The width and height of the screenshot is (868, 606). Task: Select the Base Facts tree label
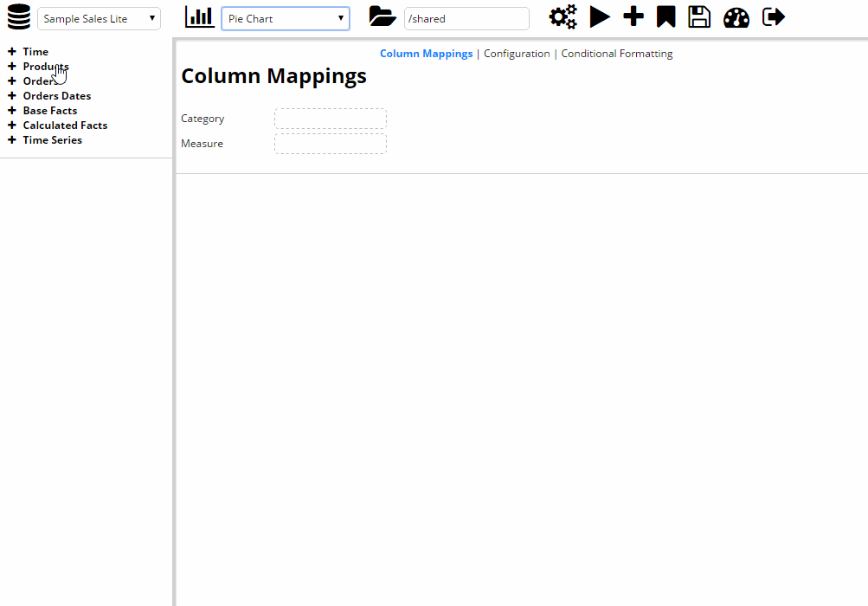coord(50,111)
